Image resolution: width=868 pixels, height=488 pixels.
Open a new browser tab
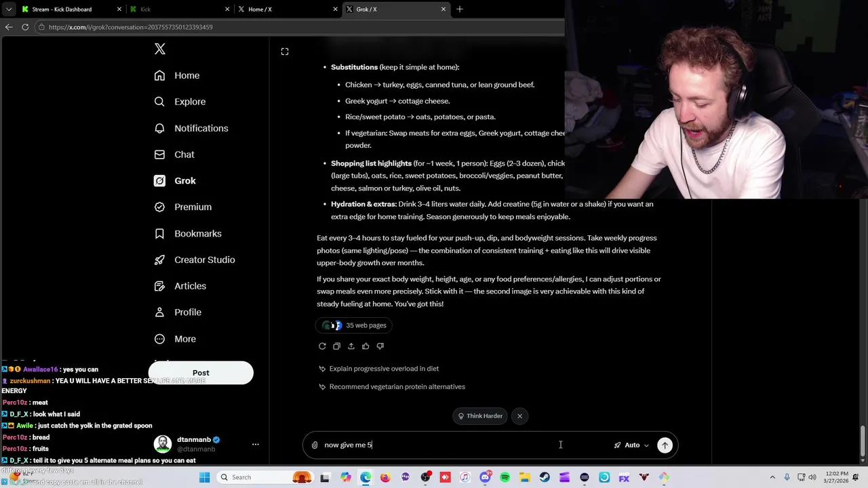(x=460, y=9)
